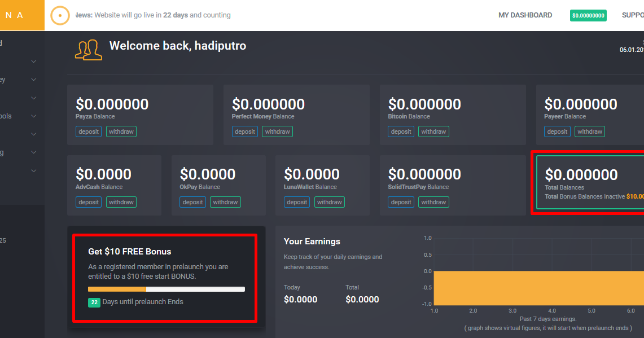Withdraw from the LunaWallet balance
This screenshot has width=644, height=338.
click(330, 202)
